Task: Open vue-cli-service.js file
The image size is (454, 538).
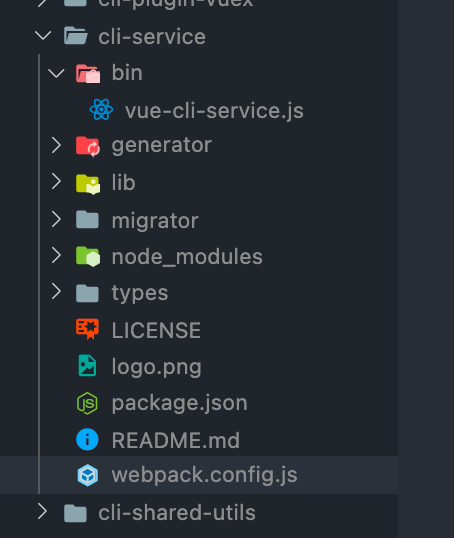Action: (x=214, y=111)
